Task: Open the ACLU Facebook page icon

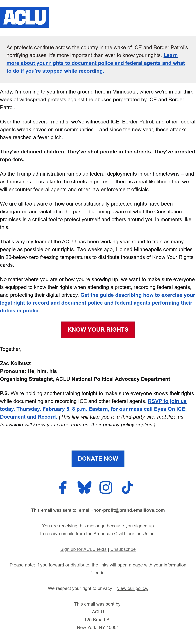Action: pyautogui.click(x=63, y=487)
